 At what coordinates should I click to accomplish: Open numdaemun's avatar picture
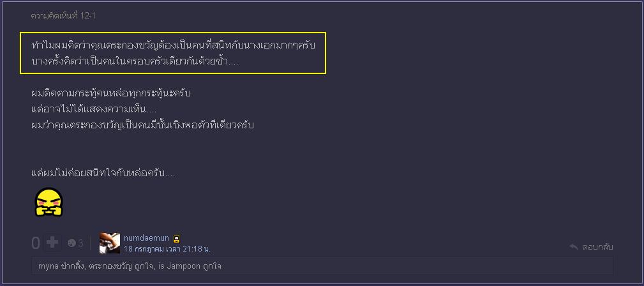pyautogui.click(x=109, y=243)
